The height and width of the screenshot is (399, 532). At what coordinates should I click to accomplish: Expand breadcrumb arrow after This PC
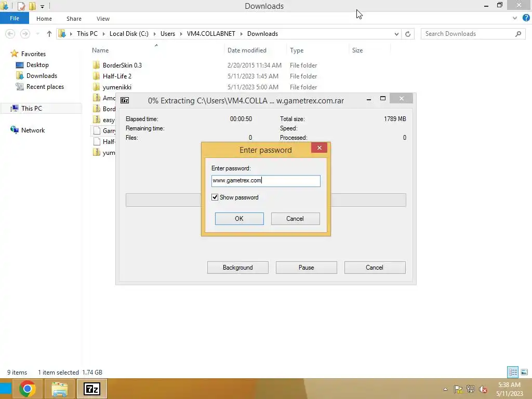(103, 34)
